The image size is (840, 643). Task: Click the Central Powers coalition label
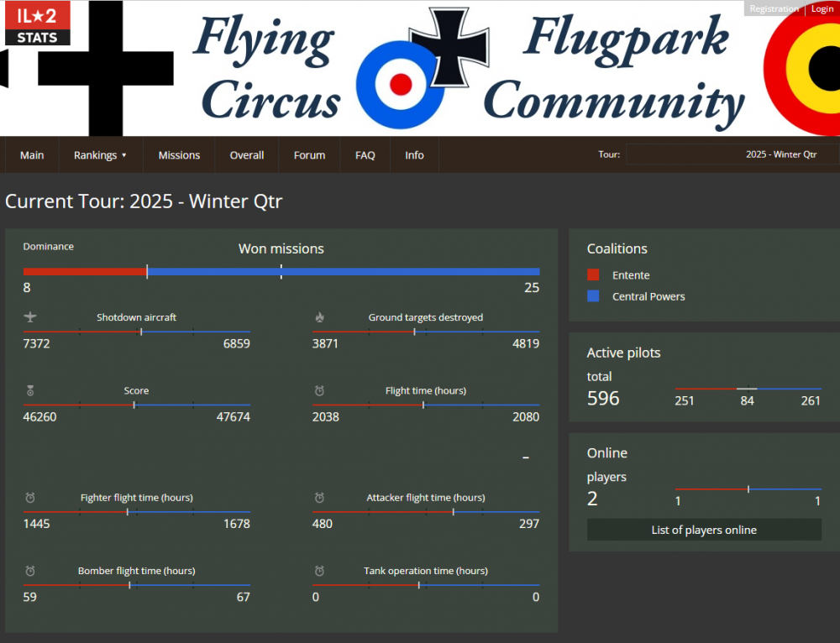point(648,296)
